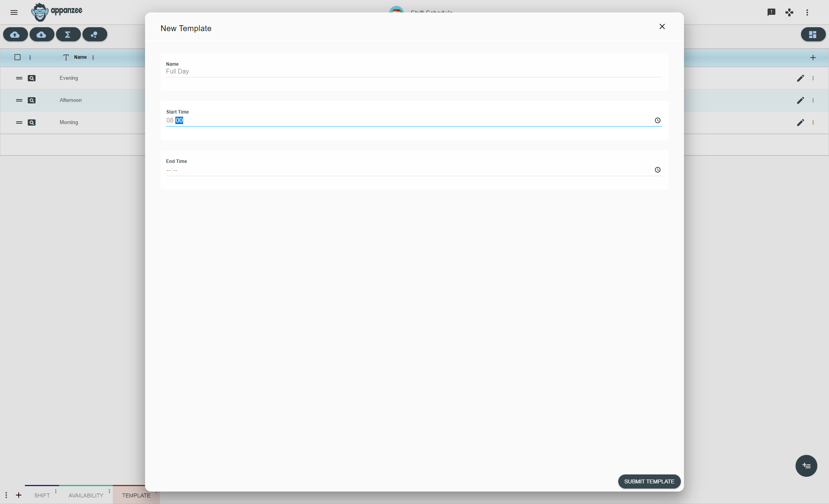Image resolution: width=829 pixels, height=504 pixels.
Task: Open bottom-left tabs overflow menu
Action: pyautogui.click(x=6, y=495)
